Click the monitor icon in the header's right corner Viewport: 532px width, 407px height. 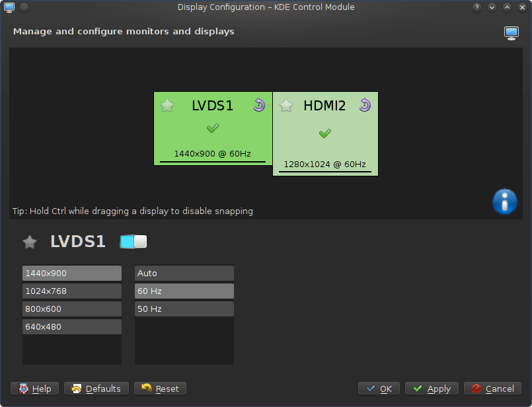512,33
